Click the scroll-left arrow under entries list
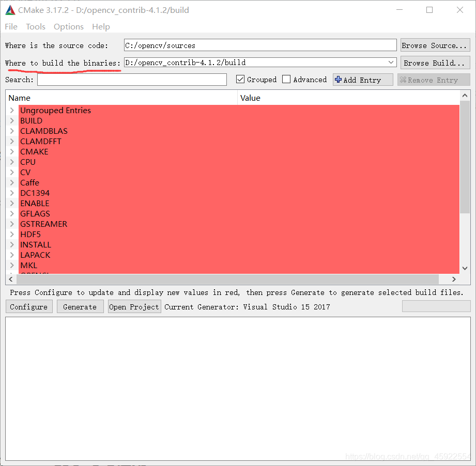 (x=11, y=279)
